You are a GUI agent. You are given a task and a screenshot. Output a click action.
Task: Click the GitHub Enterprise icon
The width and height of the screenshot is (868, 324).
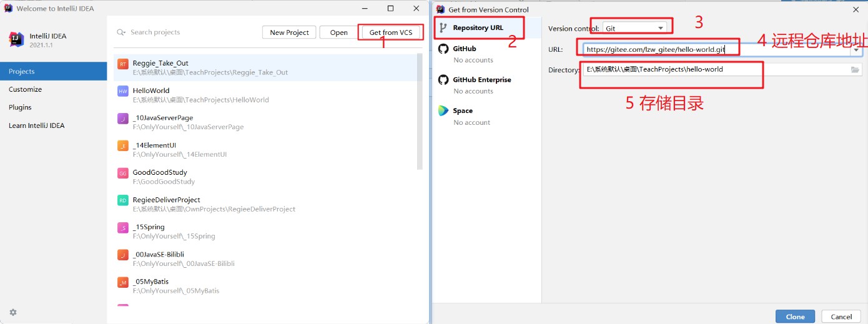point(443,80)
